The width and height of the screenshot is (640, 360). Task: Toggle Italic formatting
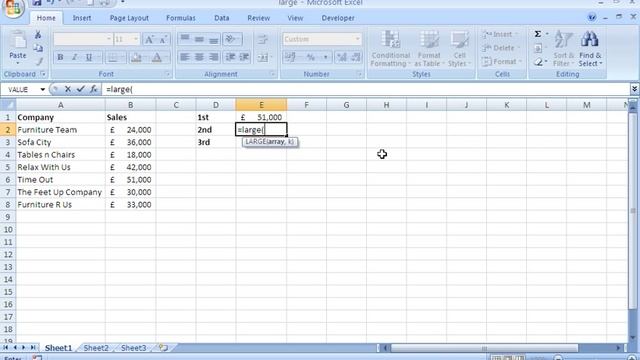click(x=74, y=57)
